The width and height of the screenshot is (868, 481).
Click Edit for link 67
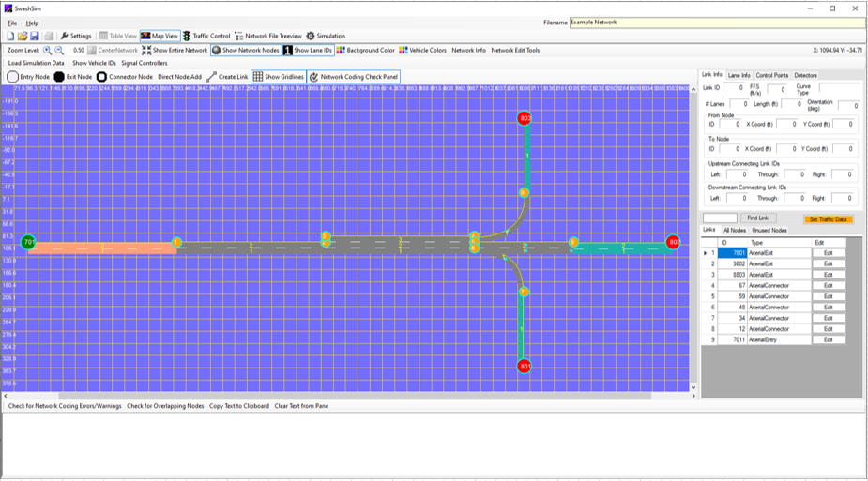[829, 286]
